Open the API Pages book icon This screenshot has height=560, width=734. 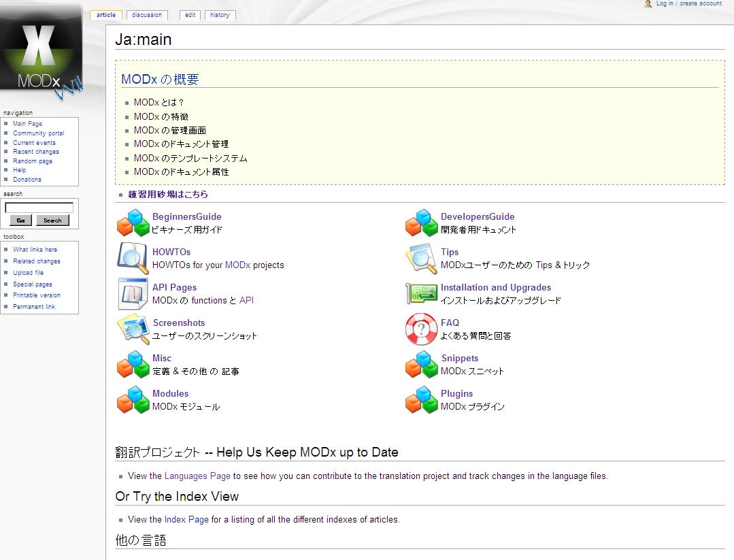133,294
